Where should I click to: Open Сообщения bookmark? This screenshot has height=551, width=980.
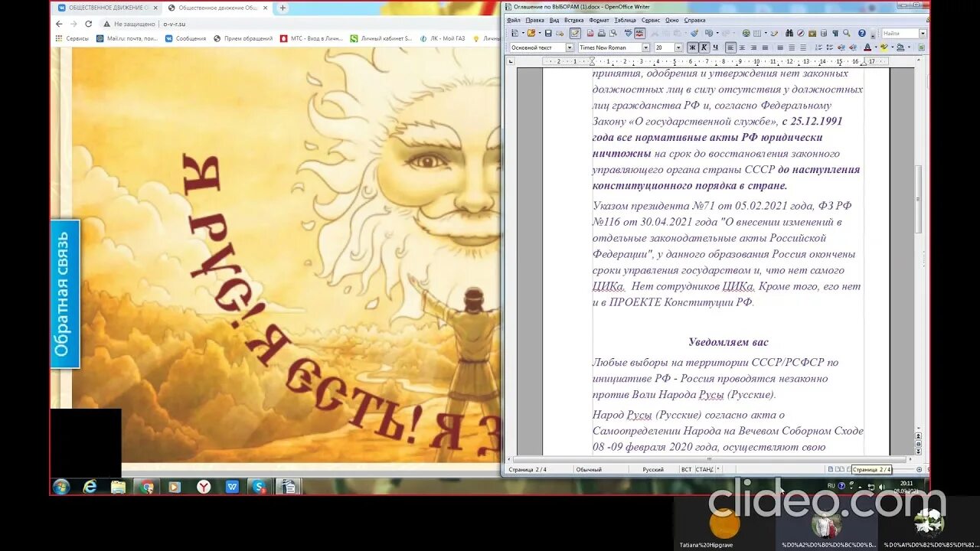click(x=185, y=38)
